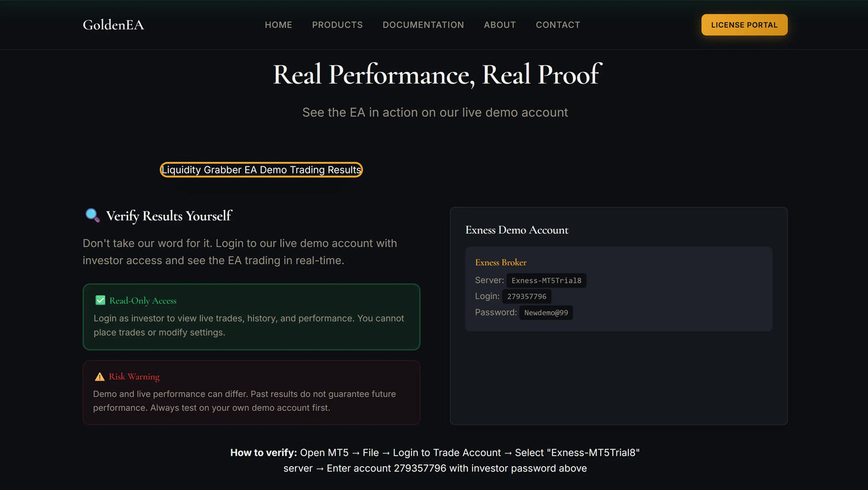The width and height of the screenshot is (868, 490).
Task: Click the 'Password:' field label
Action: tap(496, 312)
